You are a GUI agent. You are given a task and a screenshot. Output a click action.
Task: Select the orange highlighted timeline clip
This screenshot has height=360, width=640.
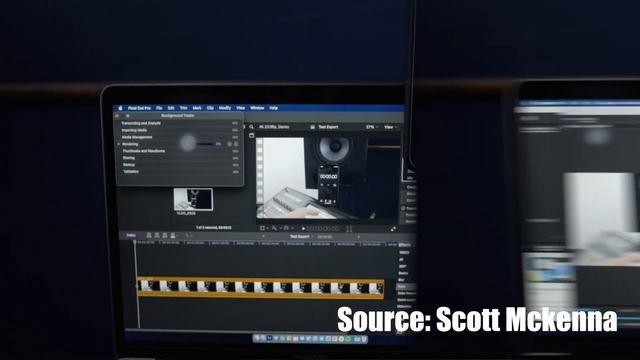[260, 288]
